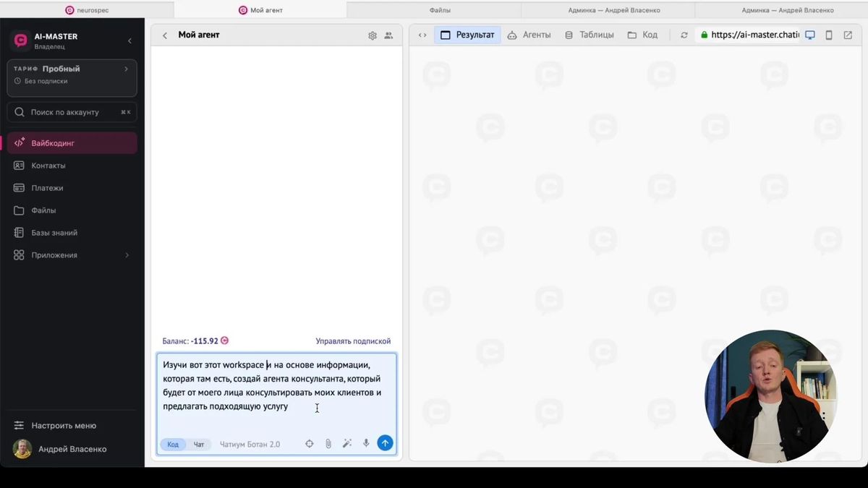The height and width of the screenshot is (488, 868).
Task: Open the Вайбкодинг section in sidebar
Action: (72, 143)
